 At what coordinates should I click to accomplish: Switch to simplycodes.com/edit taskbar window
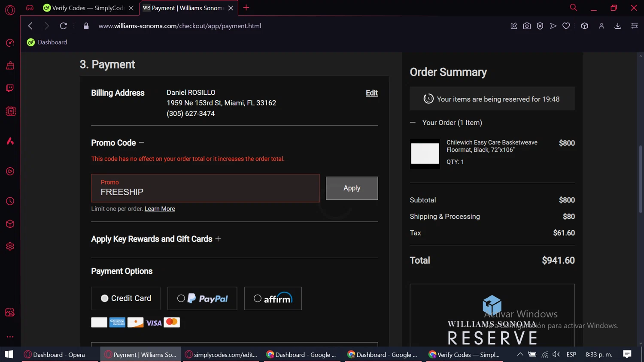tap(221, 355)
